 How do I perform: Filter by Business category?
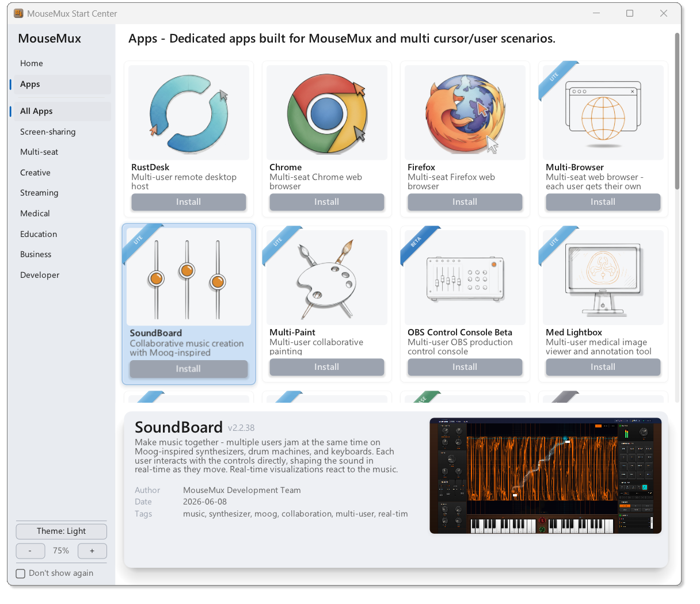point(62,254)
